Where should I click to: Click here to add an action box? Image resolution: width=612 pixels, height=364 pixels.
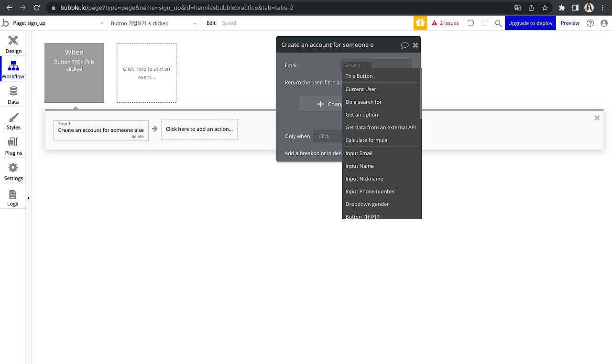tap(199, 129)
